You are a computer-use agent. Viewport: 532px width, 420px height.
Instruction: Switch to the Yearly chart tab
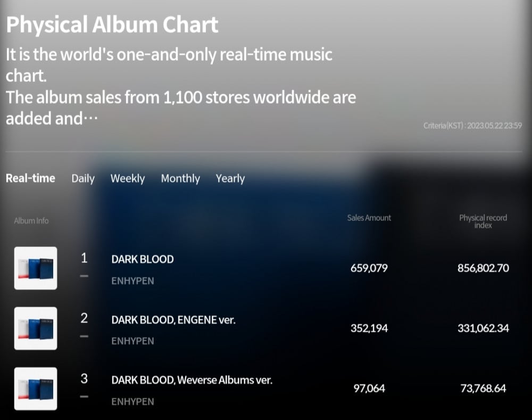(x=230, y=179)
